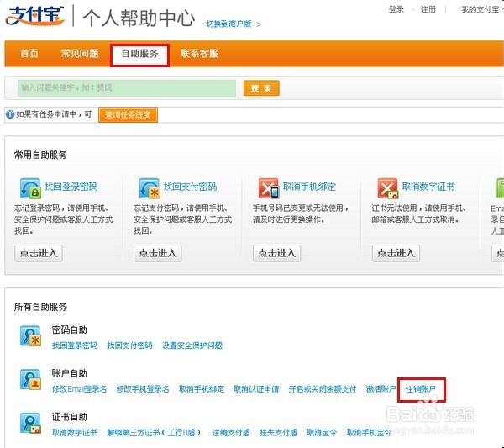
Task: Open the 联系客服 tab
Action: tap(199, 54)
